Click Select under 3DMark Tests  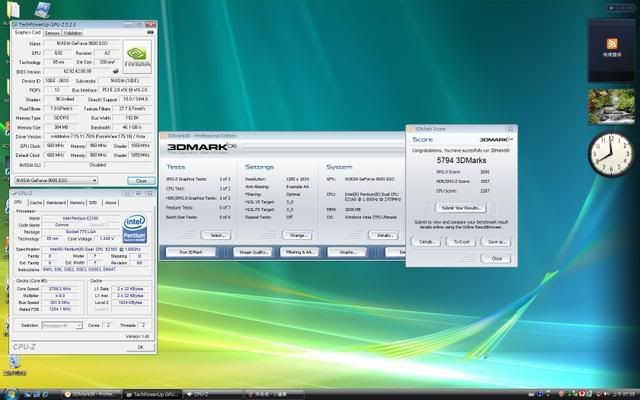[x=216, y=236]
